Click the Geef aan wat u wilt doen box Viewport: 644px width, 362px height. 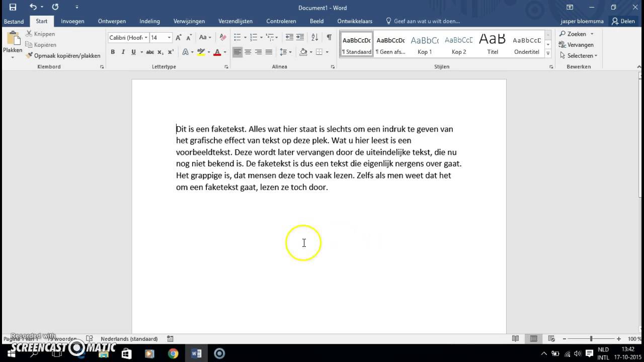click(423, 21)
